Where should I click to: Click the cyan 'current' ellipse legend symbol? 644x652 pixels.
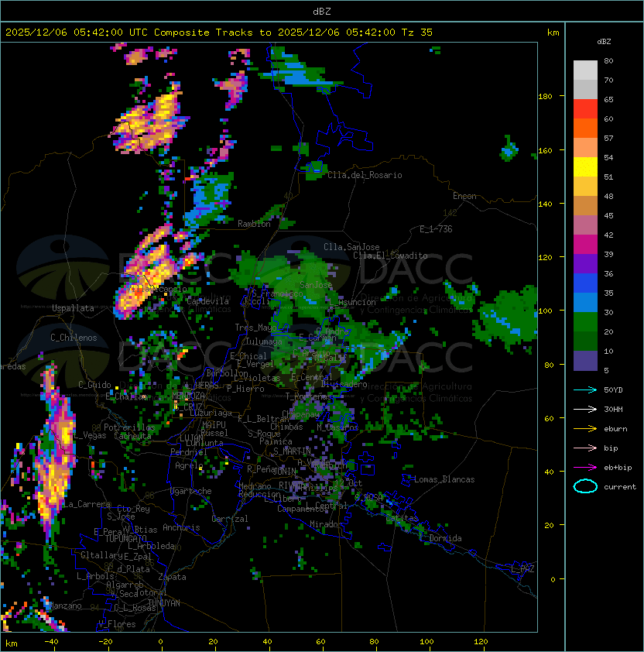(x=585, y=486)
